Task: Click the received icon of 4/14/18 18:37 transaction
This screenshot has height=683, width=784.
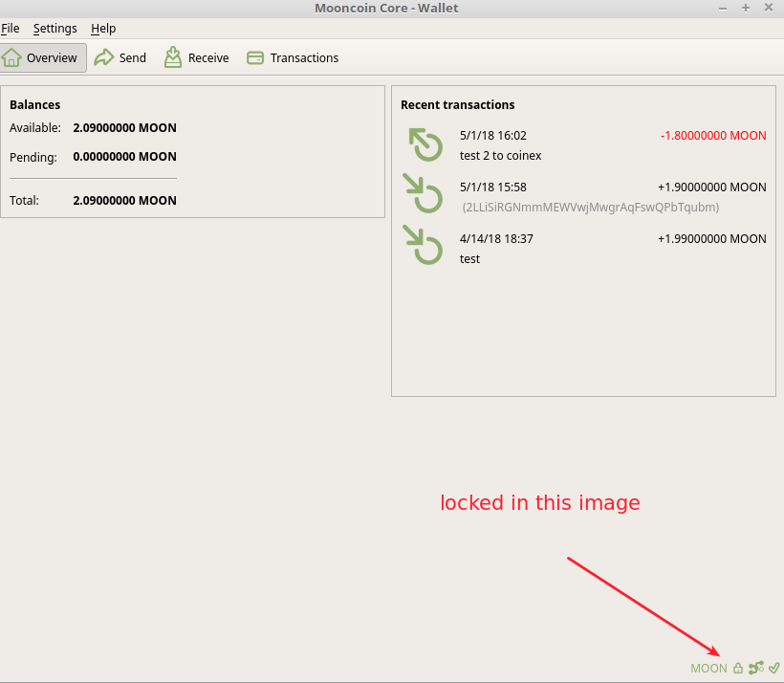Action: point(423,245)
